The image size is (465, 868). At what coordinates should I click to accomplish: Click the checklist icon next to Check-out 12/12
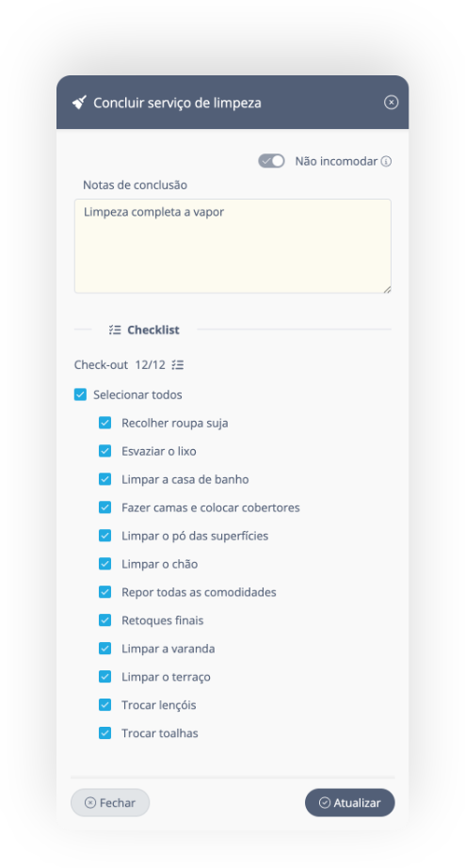click(x=178, y=364)
